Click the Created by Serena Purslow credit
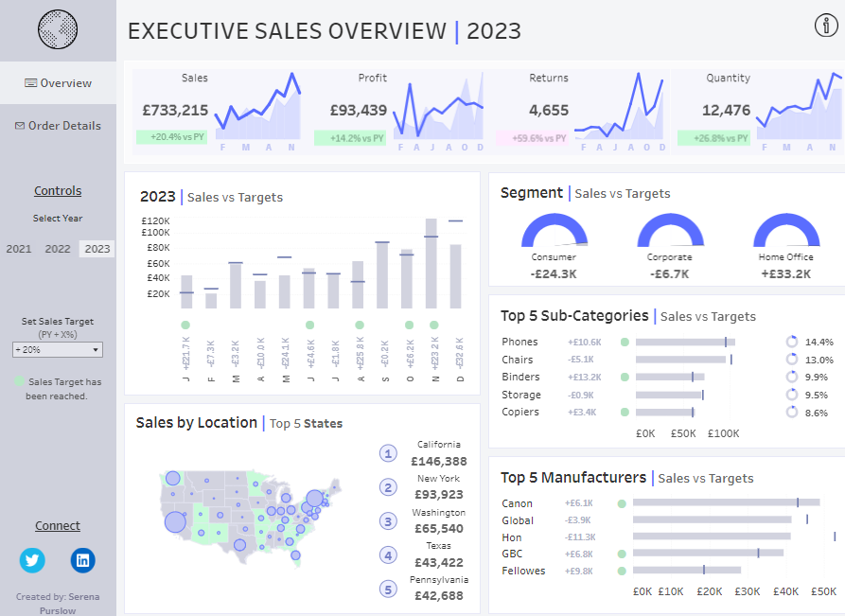Viewport: 845px width, 616px height. coord(58,604)
